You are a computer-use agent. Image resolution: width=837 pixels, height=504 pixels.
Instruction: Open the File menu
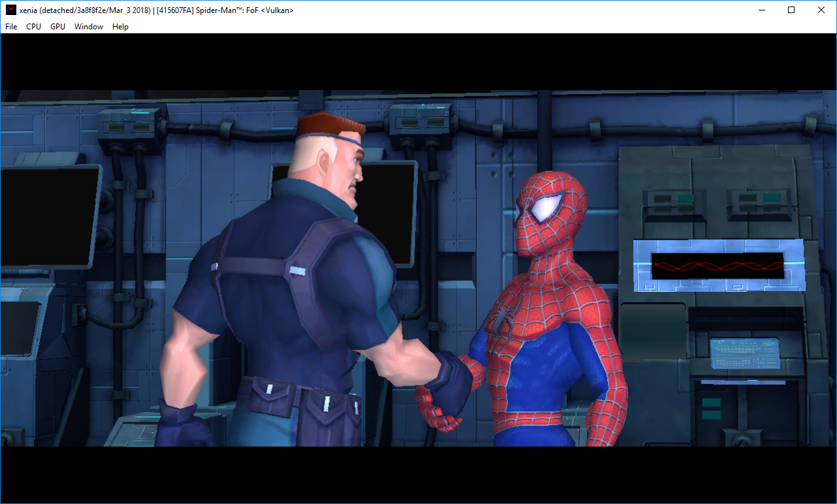11,27
